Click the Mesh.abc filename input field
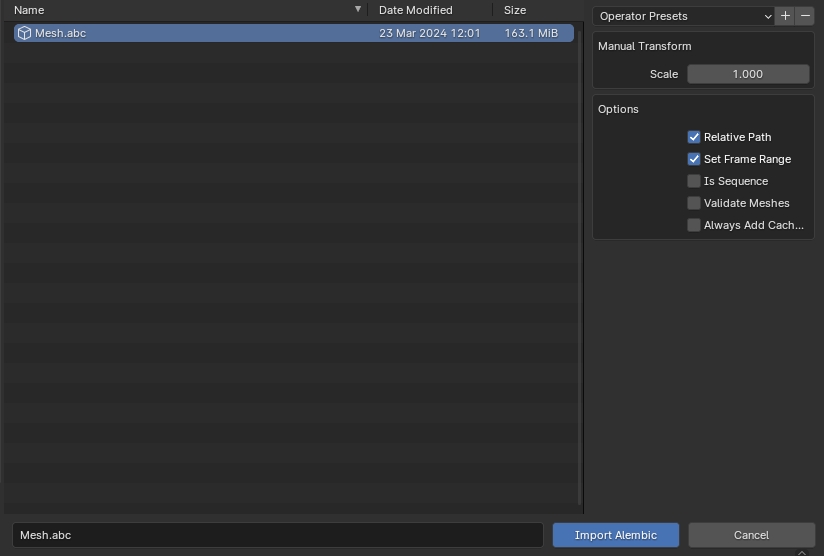The width and height of the screenshot is (824, 556). [277, 535]
